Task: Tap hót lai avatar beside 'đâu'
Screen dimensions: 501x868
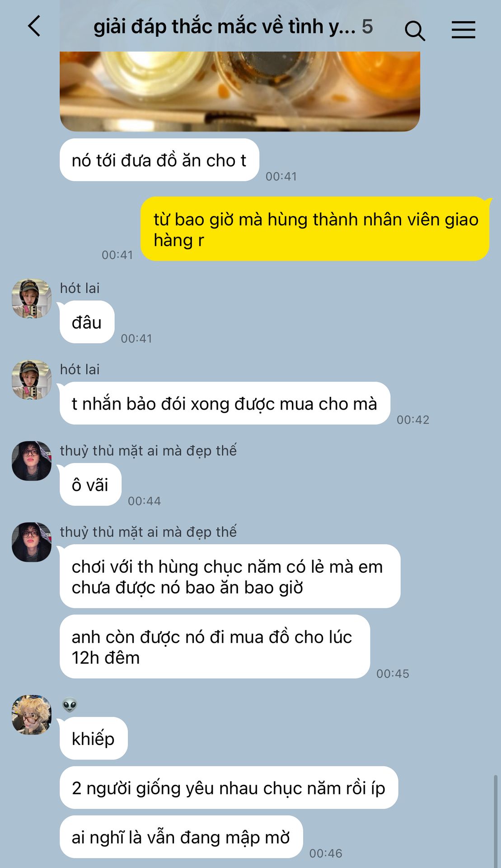Action: pos(32,298)
